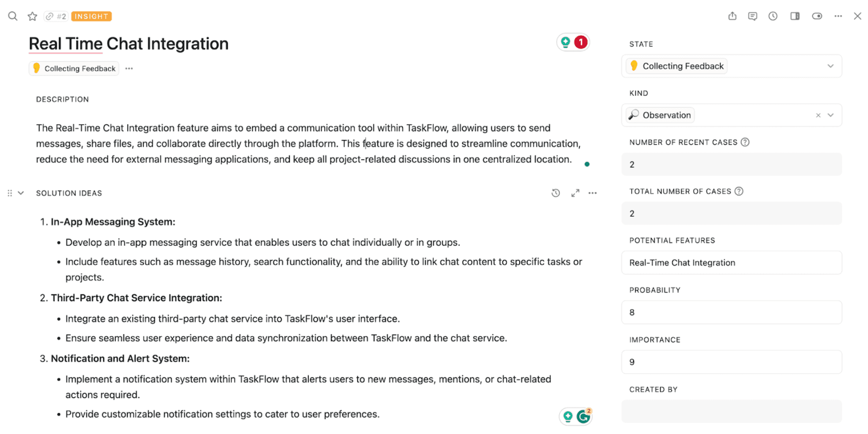The image size is (868, 434).
Task: Click the AI suggestion icon with red badge
Action: click(573, 42)
